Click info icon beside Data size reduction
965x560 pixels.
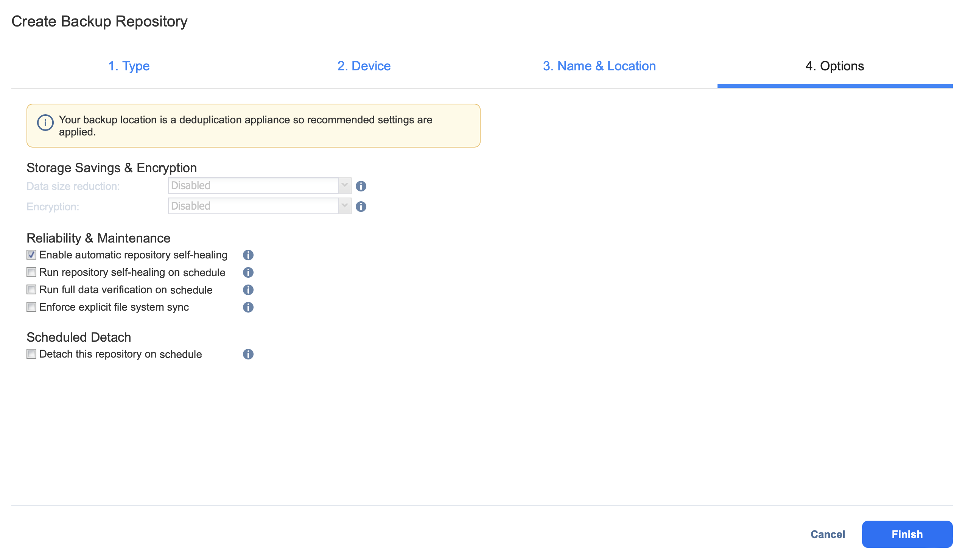361,186
